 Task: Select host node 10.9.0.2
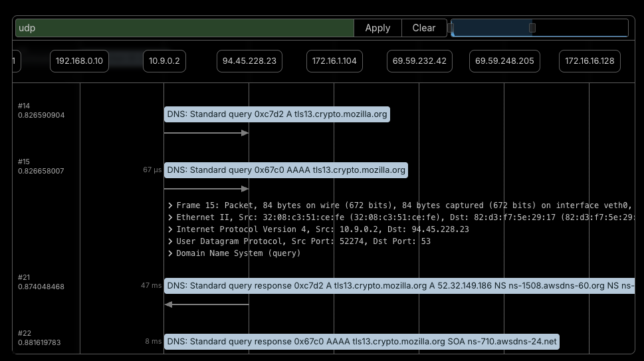point(164,61)
